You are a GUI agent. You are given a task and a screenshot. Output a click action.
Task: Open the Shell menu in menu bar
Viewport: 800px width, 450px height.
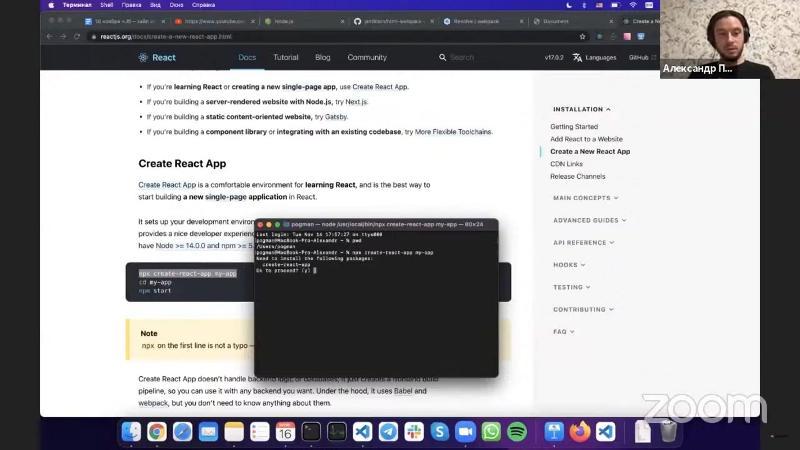coord(107,5)
